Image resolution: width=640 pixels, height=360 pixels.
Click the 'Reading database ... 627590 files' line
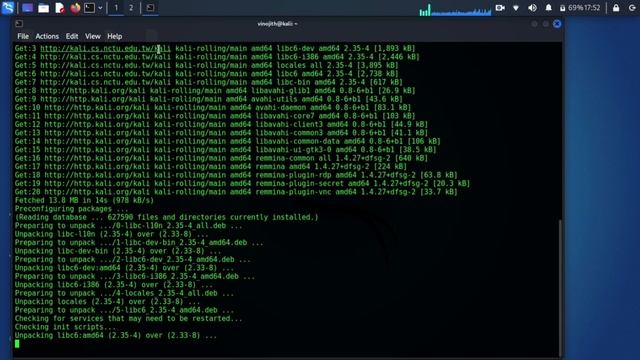click(x=167, y=217)
